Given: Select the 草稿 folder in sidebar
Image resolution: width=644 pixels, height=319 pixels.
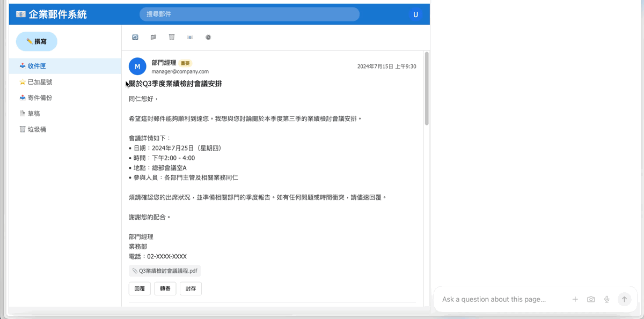Looking at the screenshot, I should 34,114.
